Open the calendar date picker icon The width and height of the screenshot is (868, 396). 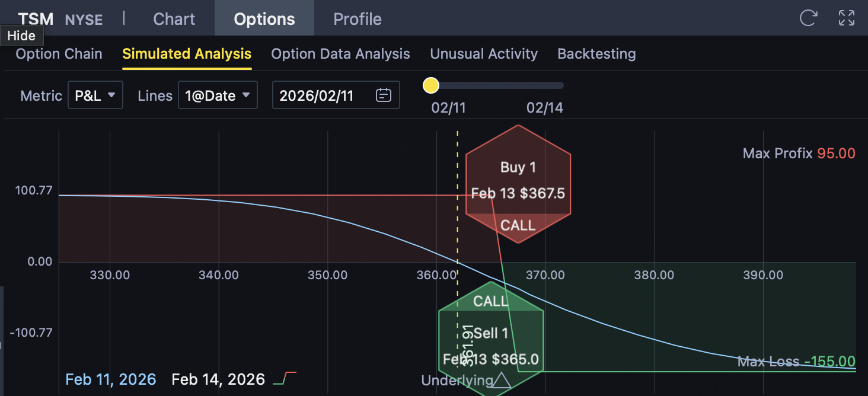pos(384,95)
